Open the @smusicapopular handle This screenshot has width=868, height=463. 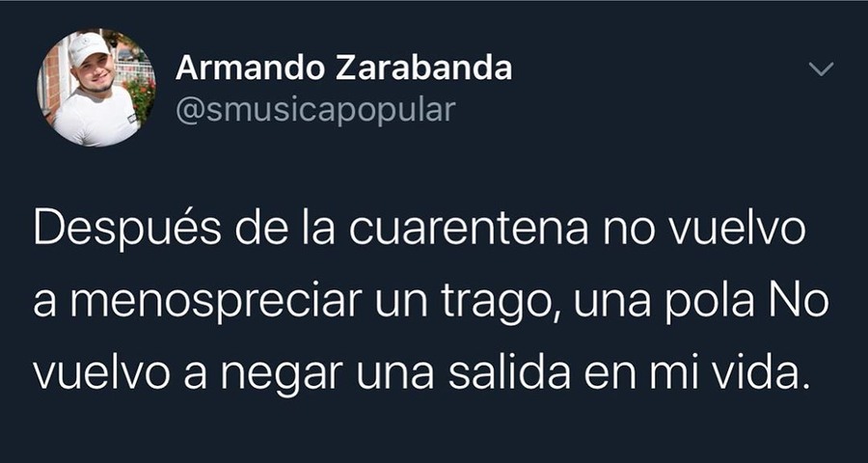pos(315,110)
